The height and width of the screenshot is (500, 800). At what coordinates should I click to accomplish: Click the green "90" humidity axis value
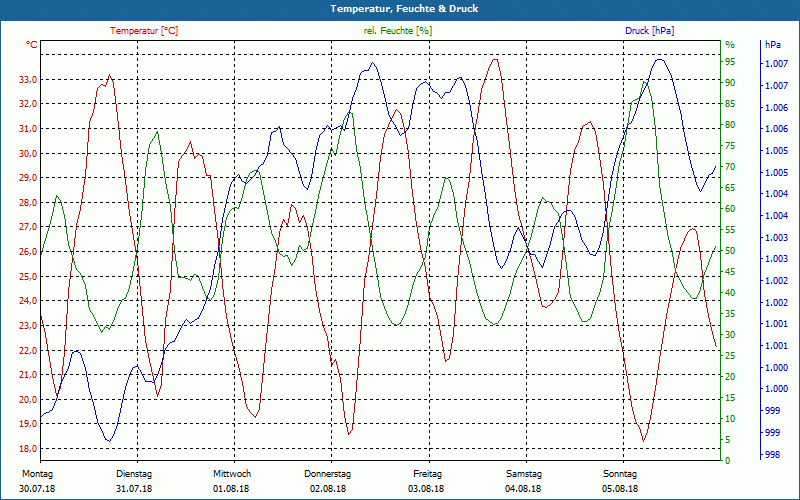(x=730, y=83)
